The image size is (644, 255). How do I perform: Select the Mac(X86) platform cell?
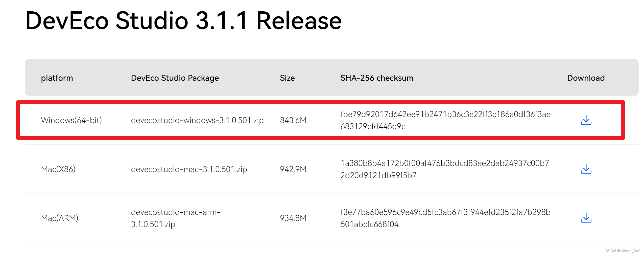(x=58, y=169)
